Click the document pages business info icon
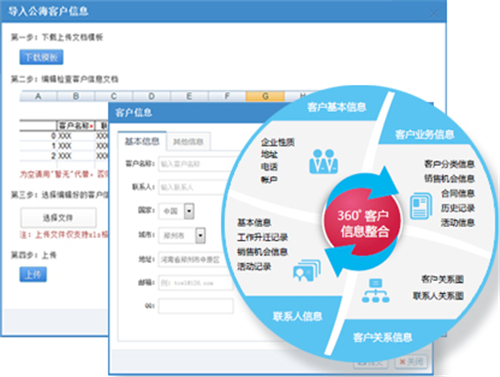The image size is (500, 377). click(421, 205)
